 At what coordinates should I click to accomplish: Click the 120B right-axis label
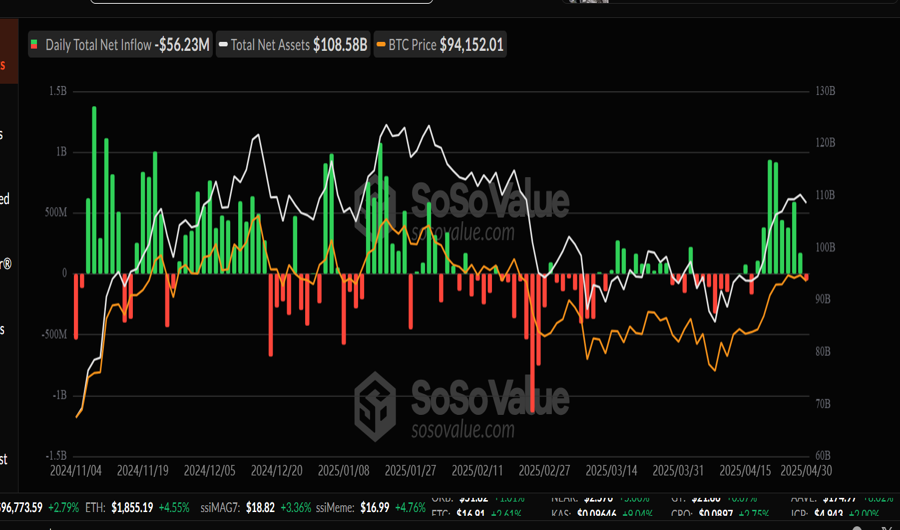(x=825, y=143)
